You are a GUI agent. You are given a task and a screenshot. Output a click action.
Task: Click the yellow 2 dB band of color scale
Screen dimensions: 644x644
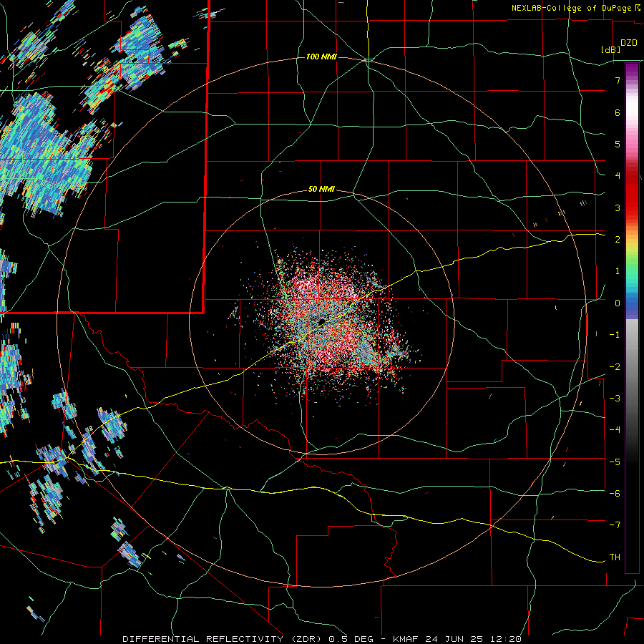click(x=632, y=239)
